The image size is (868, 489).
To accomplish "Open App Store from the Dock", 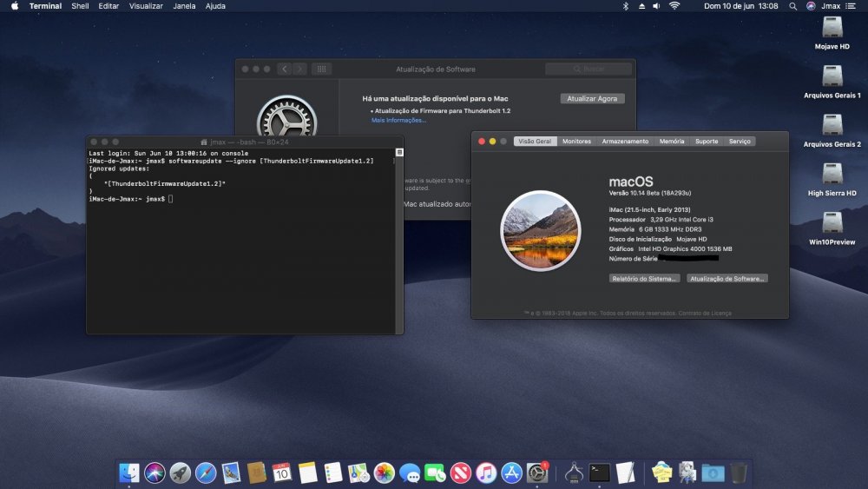I will 511,473.
